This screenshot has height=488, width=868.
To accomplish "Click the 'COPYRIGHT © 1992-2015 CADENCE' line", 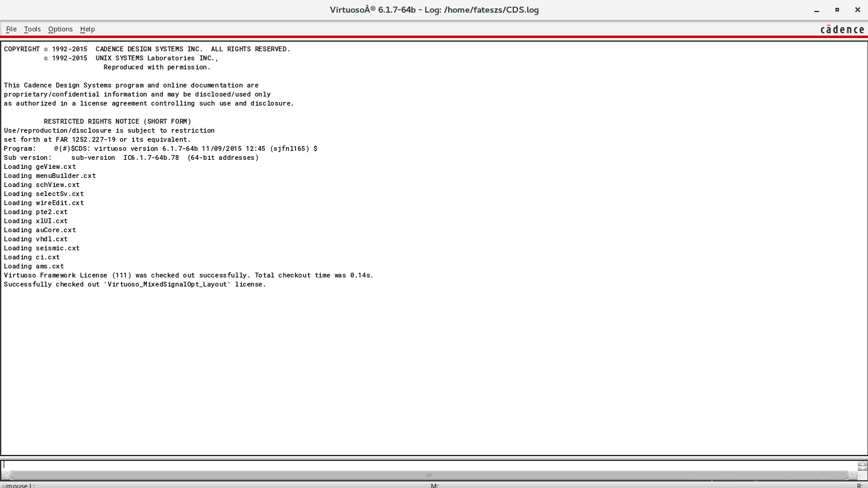I will [147, 49].
